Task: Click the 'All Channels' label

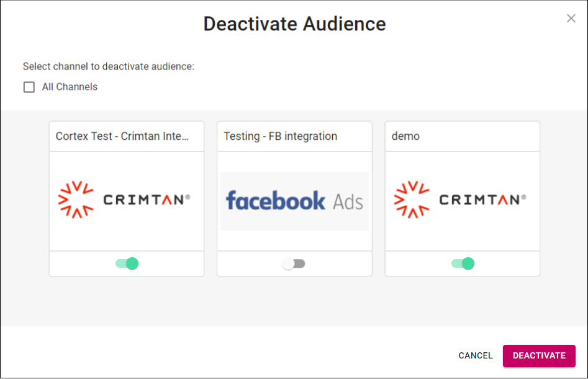Action: click(70, 87)
